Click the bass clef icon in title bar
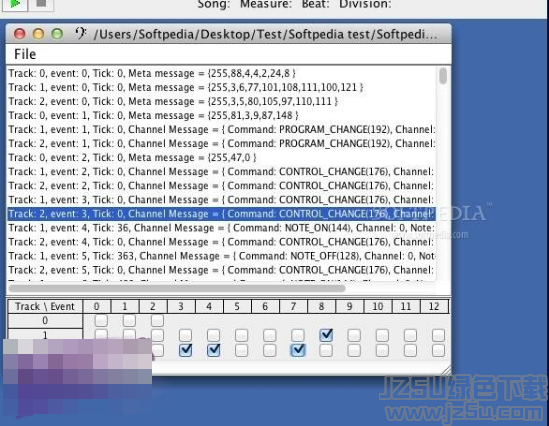 pyautogui.click(x=81, y=34)
